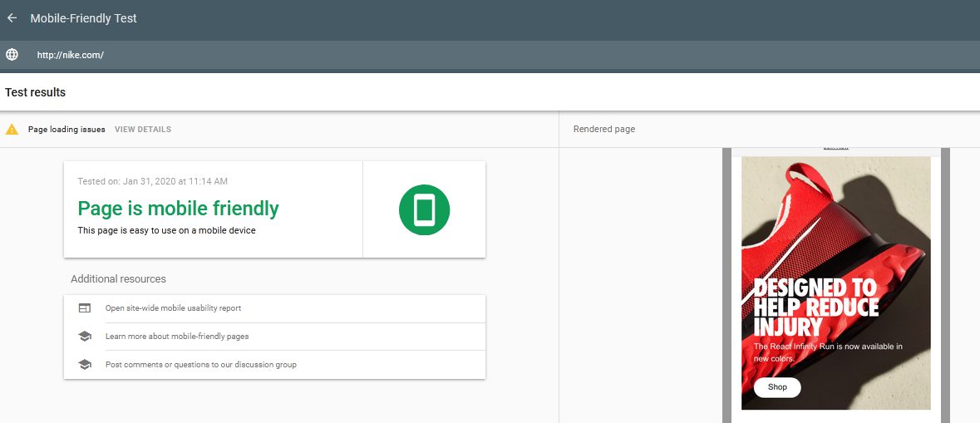Click the Page loading issues label
Viewport: 980px width, 423px height.
tap(66, 130)
